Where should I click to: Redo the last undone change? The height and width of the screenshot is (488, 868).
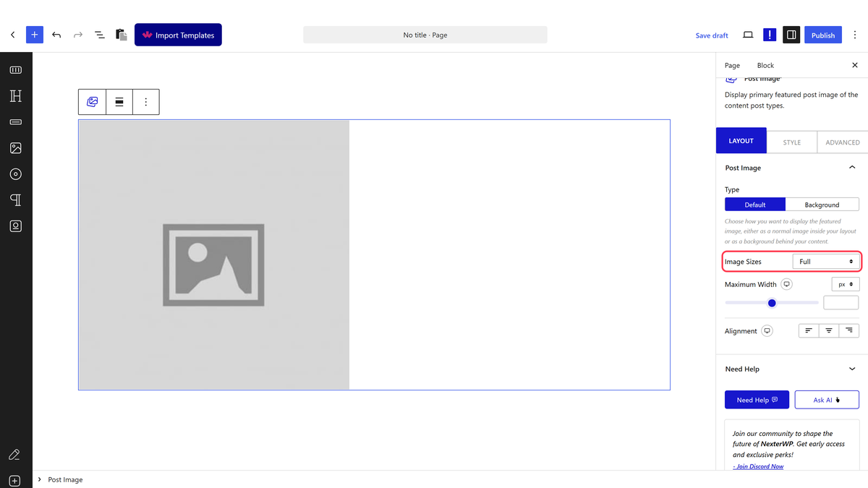pos(78,35)
